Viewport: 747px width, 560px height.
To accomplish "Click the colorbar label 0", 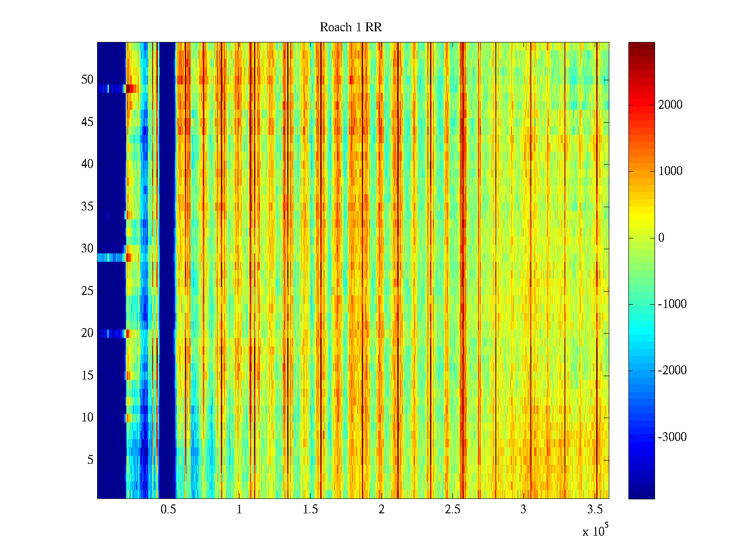I will tap(661, 238).
